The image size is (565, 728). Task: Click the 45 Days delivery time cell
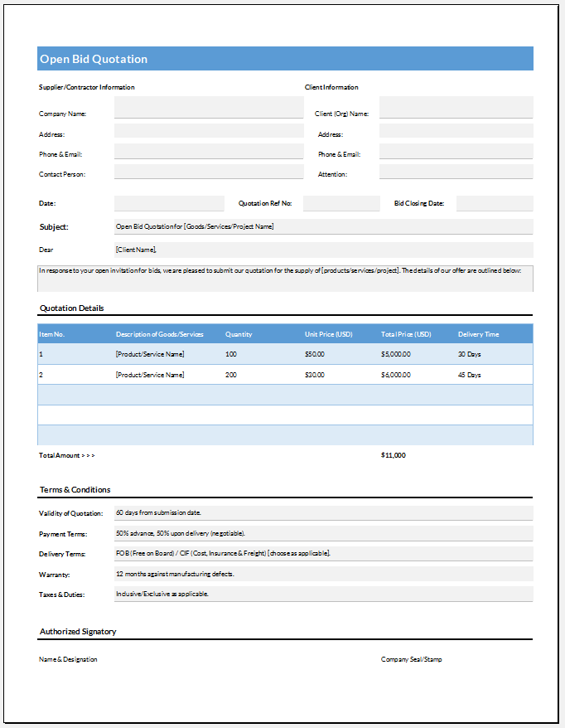click(470, 375)
